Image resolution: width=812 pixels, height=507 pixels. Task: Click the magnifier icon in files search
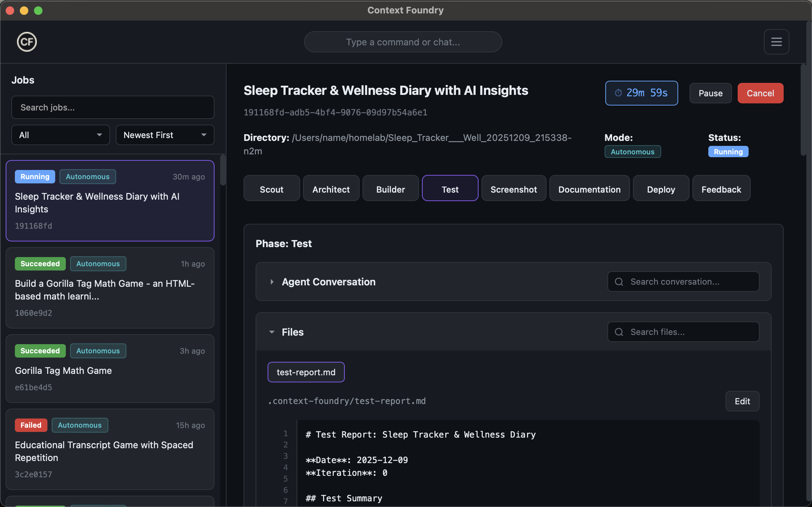coord(618,332)
